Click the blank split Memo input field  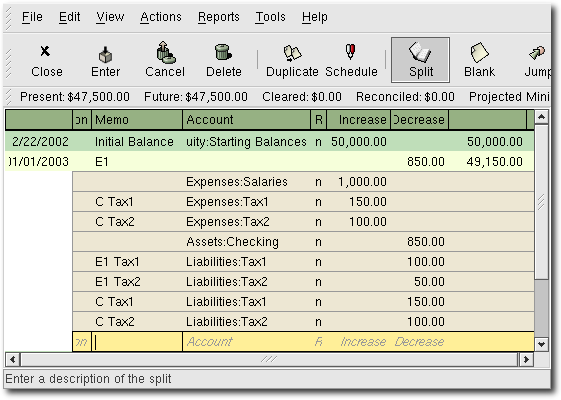coord(137,342)
